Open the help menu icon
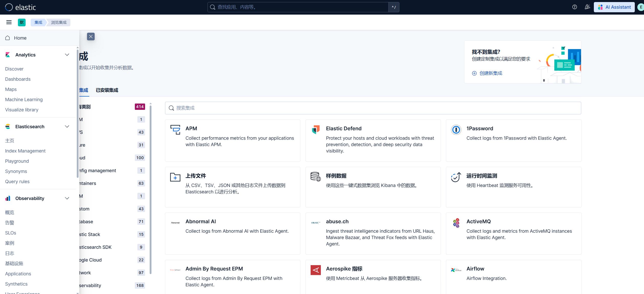The width and height of the screenshot is (644, 294). pos(575,7)
